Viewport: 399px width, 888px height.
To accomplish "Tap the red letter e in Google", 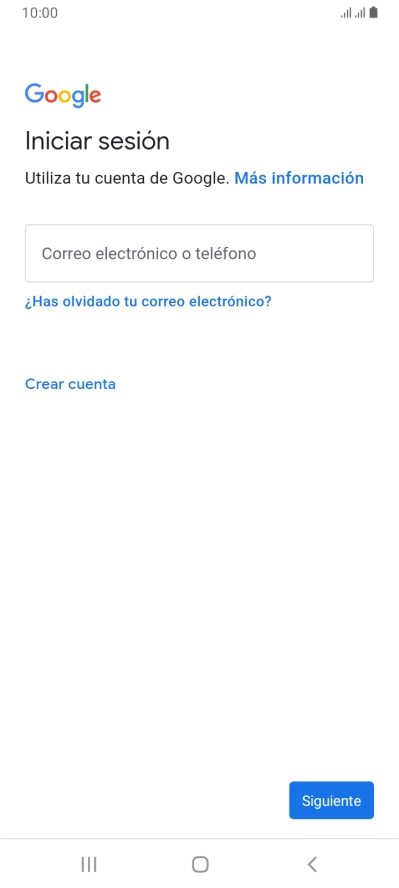I will coord(95,97).
